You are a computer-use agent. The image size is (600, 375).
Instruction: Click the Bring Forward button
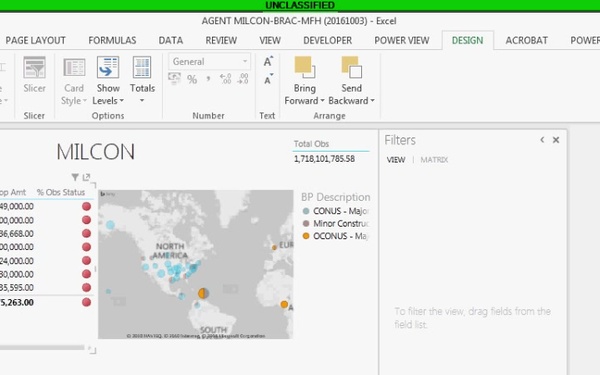pyautogui.click(x=305, y=81)
